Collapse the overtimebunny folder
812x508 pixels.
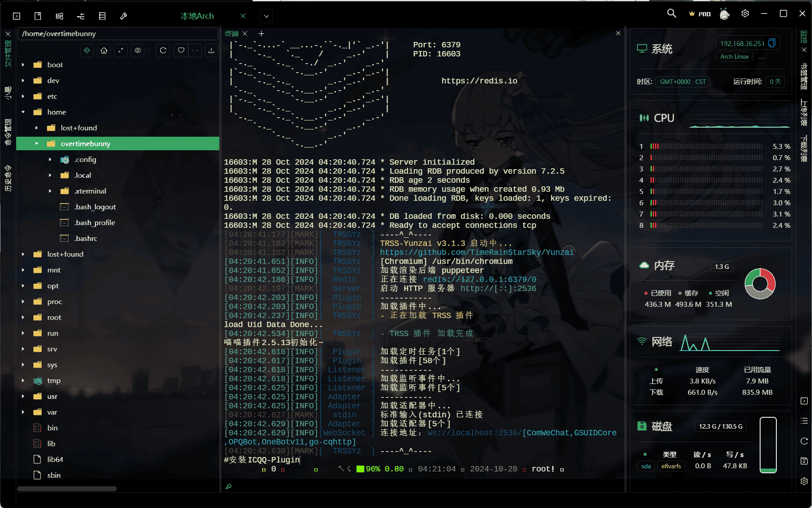click(37, 144)
